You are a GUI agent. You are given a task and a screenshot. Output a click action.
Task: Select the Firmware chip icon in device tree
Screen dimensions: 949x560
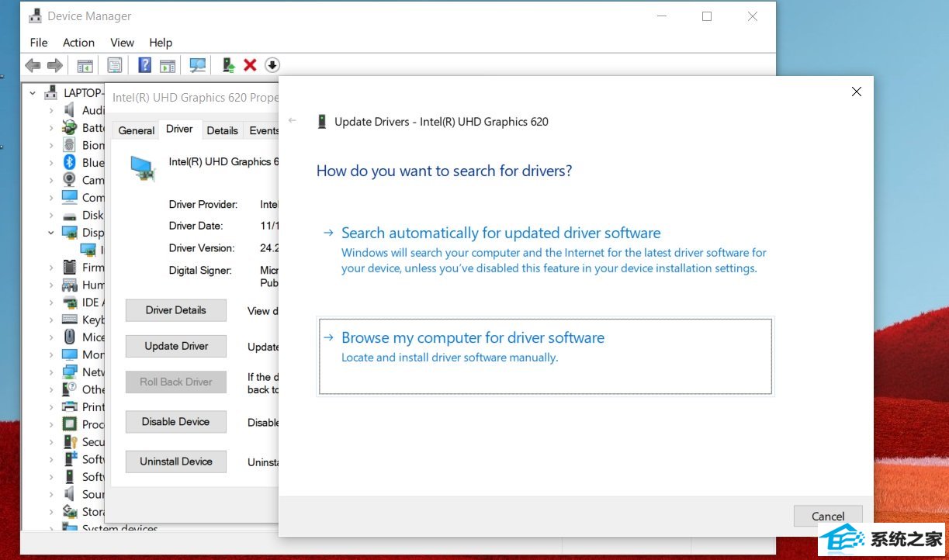pos(70,267)
